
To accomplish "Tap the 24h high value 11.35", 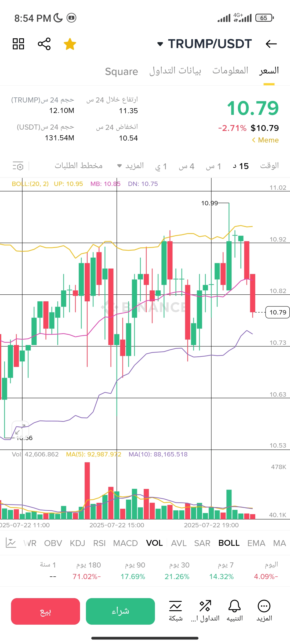I will tap(128, 111).
